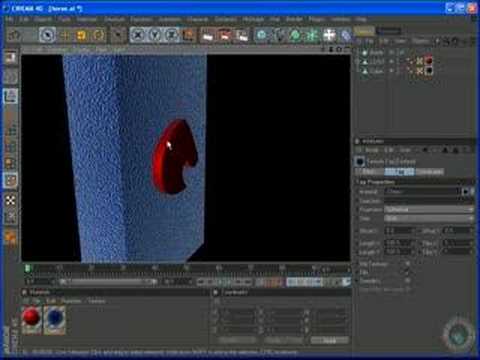Toggle the Z axis lock
This screenshot has width=480, height=360.
(x=172, y=35)
